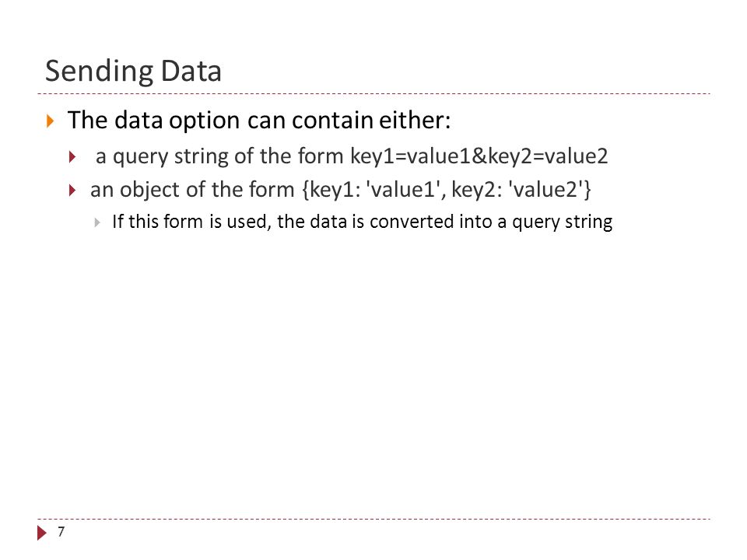Click the gray bullet before 'If this form is used'
This screenshot has height=560, width=747.
[97, 222]
